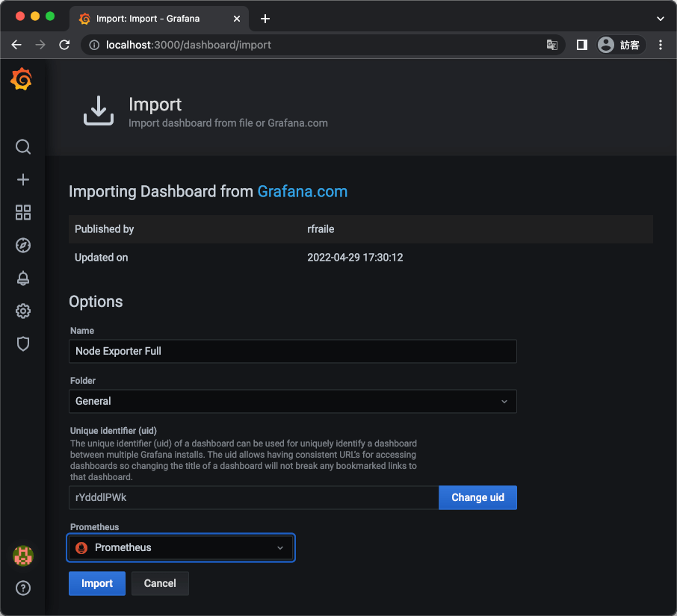Screen dimensions: 677x616
Task: Click the Prometheus flame icon in dropdown
Action: coord(81,547)
